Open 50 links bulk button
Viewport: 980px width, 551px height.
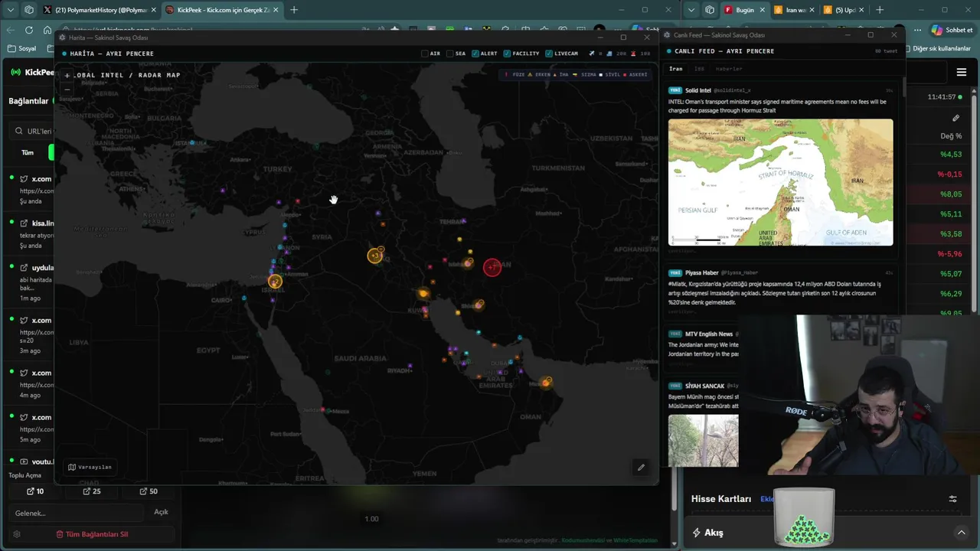click(149, 491)
